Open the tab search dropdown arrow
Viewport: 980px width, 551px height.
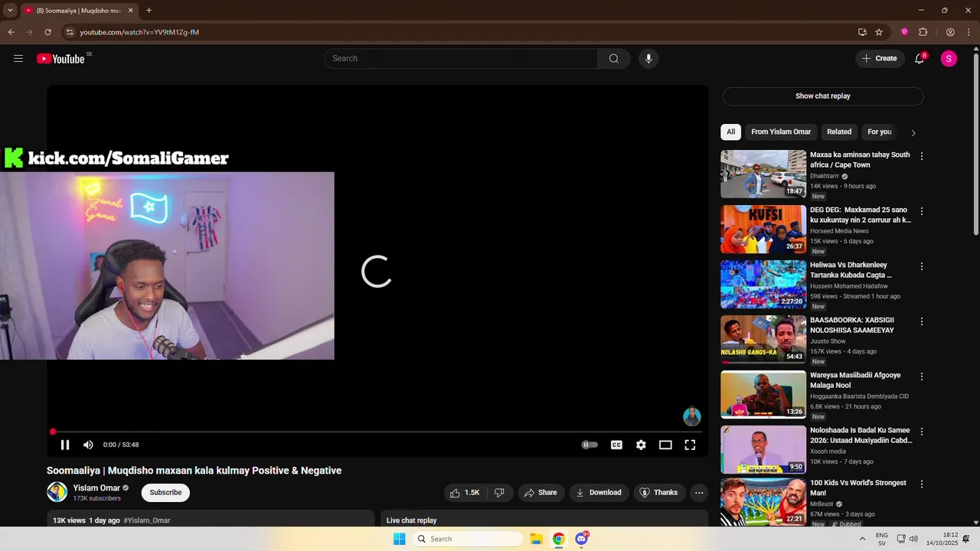pos(10,11)
